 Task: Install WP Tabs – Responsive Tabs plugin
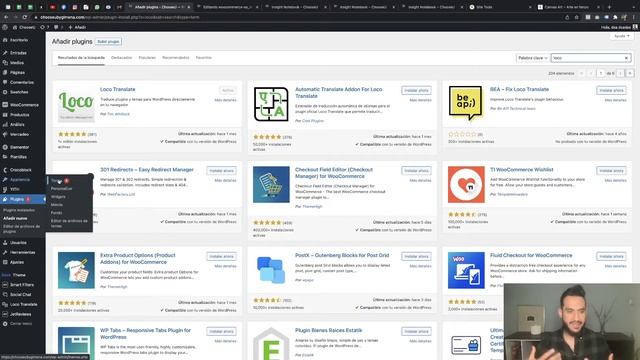click(x=221, y=331)
